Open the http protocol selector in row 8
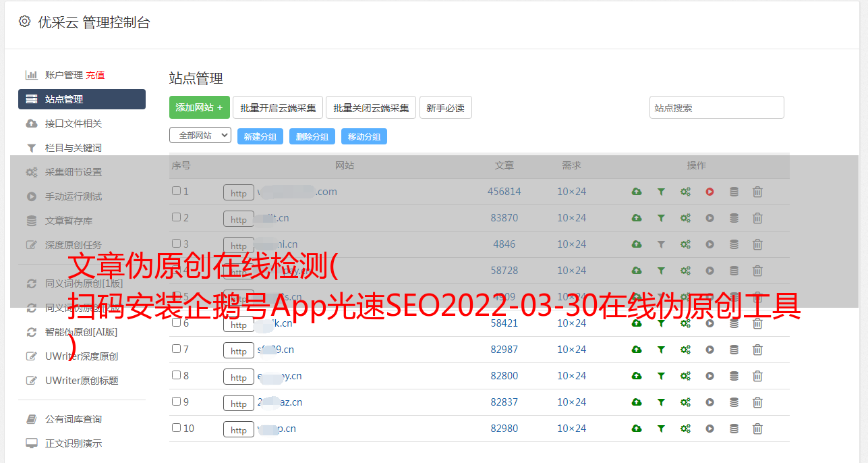The image size is (868, 463). click(x=239, y=377)
